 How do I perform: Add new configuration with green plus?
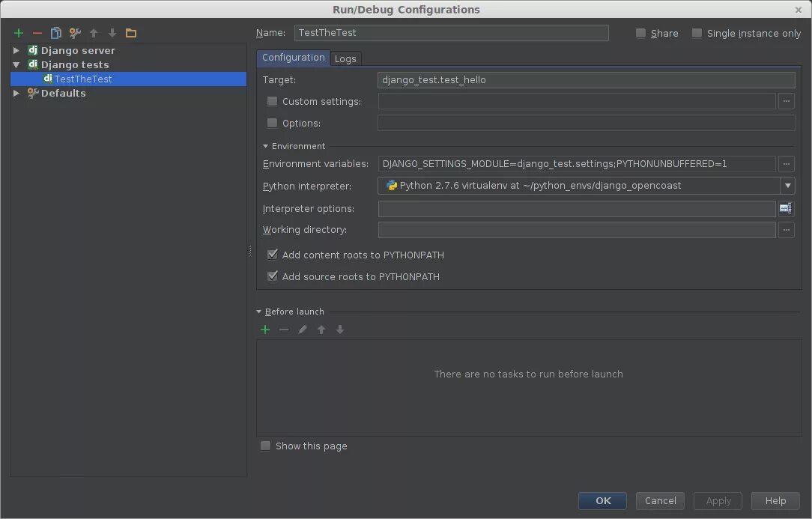[x=19, y=33]
